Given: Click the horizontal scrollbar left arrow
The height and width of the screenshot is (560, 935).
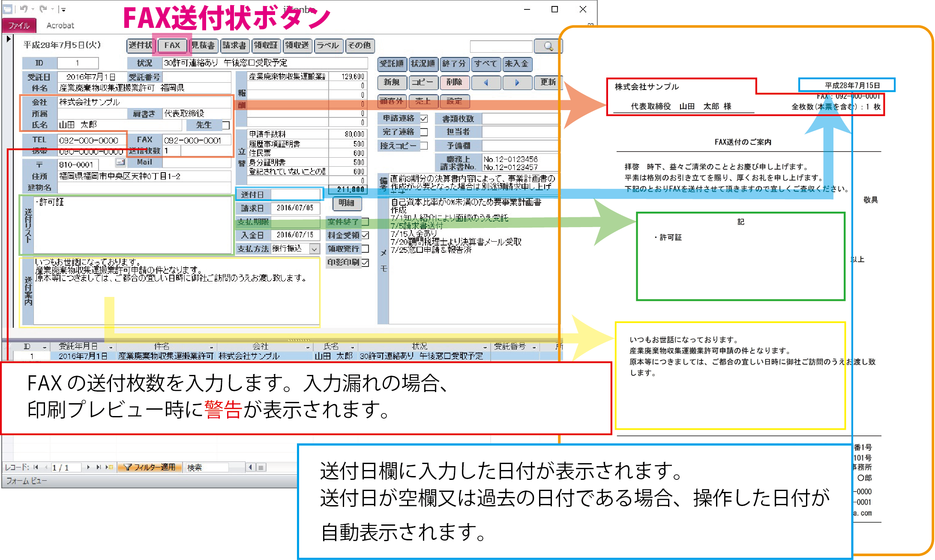Looking at the screenshot, I should (x=251, y=467).
